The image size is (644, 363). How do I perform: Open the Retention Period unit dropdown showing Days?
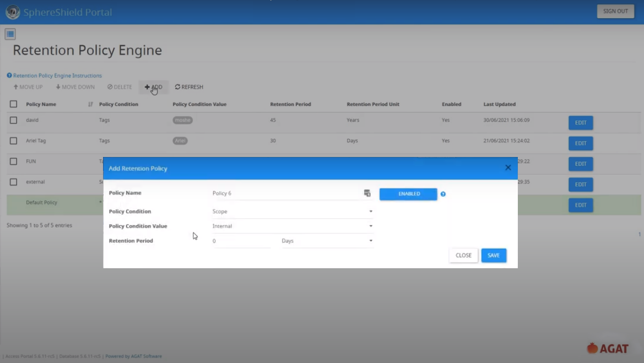pyautogui.click(x=327, y=241)
